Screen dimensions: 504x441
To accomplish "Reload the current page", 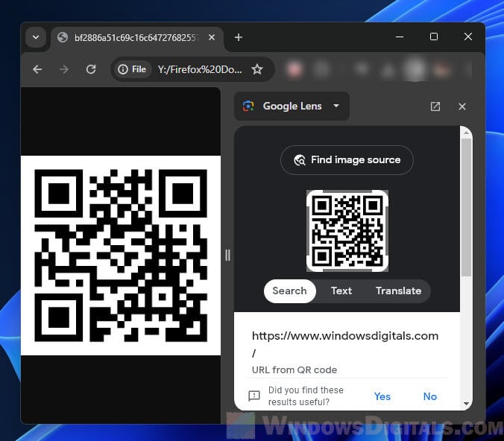I will point(91,69).
